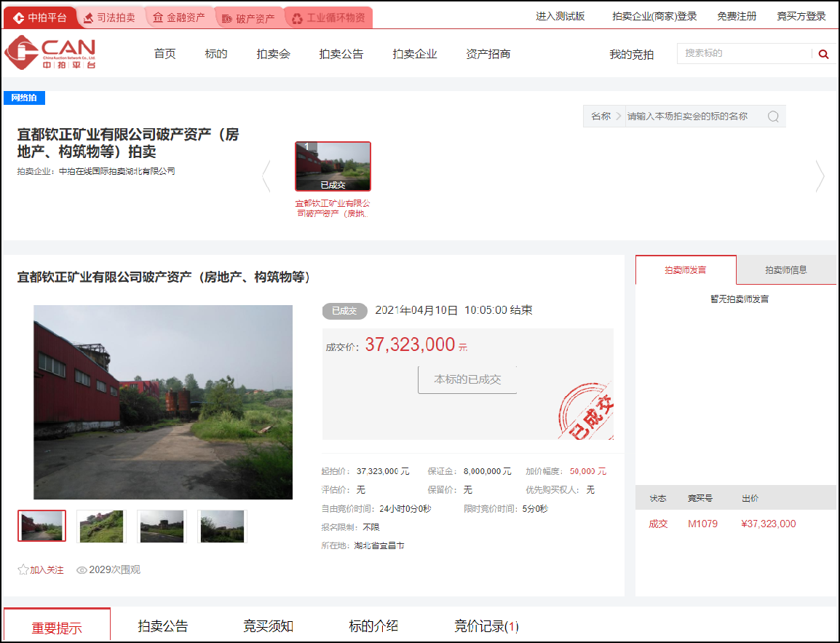Show previous lots with left arrow
This screenshot has height=643, width=840.
(266, 175)
